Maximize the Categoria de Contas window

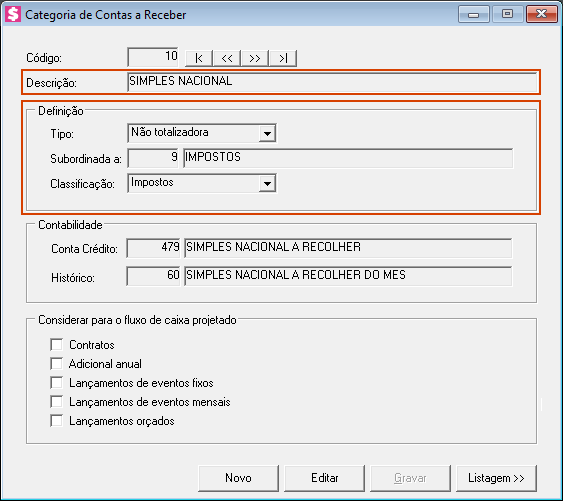point(507,14)
